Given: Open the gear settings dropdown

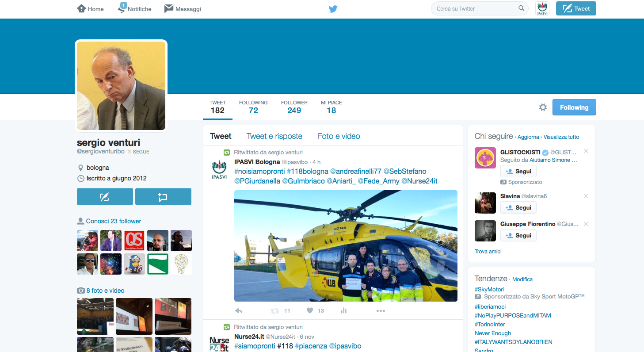Looking at the screenshot, I should pyautogui.click(x=543, y=107).
